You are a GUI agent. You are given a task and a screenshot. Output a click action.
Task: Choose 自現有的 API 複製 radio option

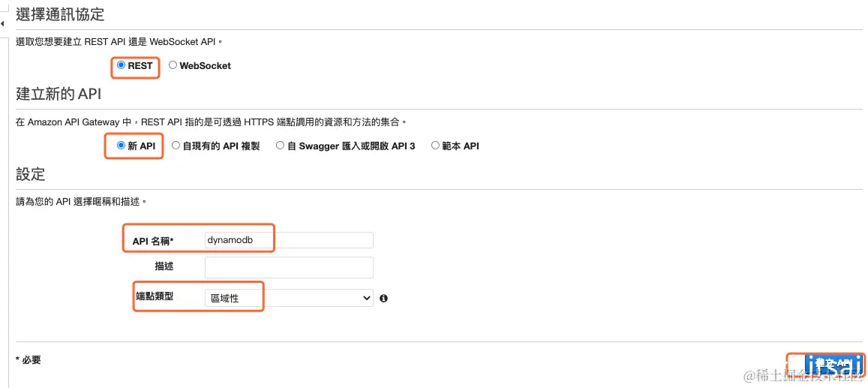pyautogui.click(x=176, y=146)
